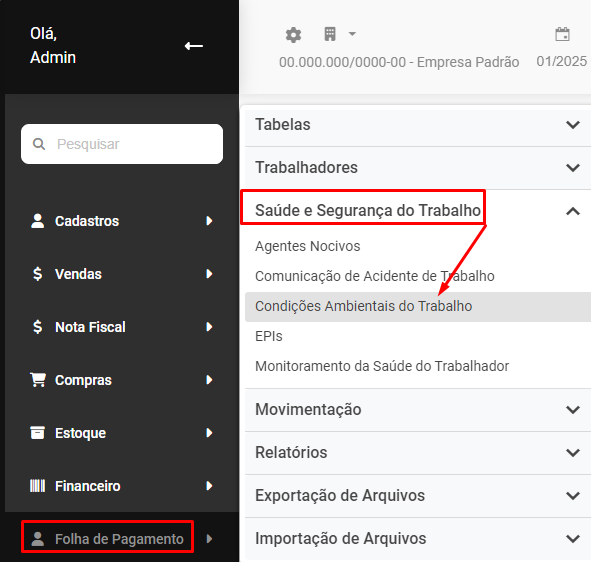Expand the Tabelas section chevron
Image resolution: width=591 pixels, height=562 pixels.
tap(573, 125)
